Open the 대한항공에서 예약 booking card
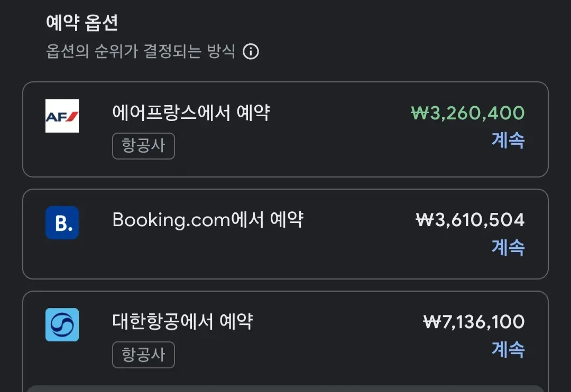This screenshot has width=571, height=392. (x=285, y=333)
